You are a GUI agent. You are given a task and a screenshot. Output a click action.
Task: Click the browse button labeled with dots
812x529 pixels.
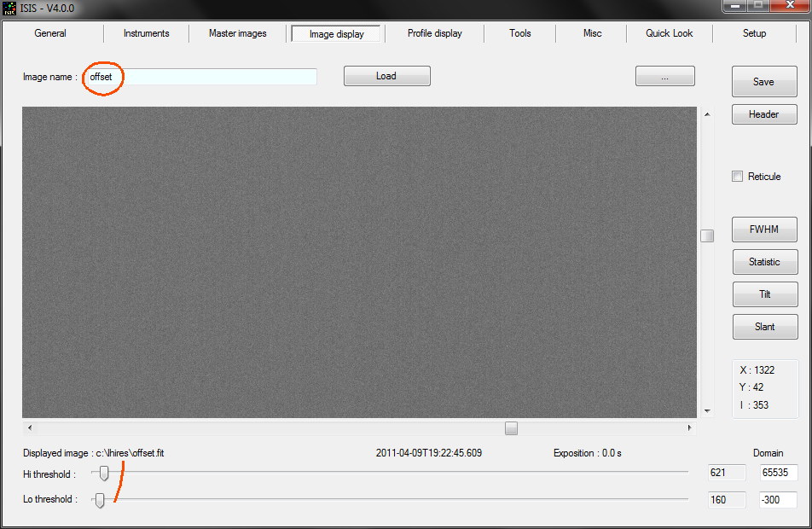[x=664, y=77]
